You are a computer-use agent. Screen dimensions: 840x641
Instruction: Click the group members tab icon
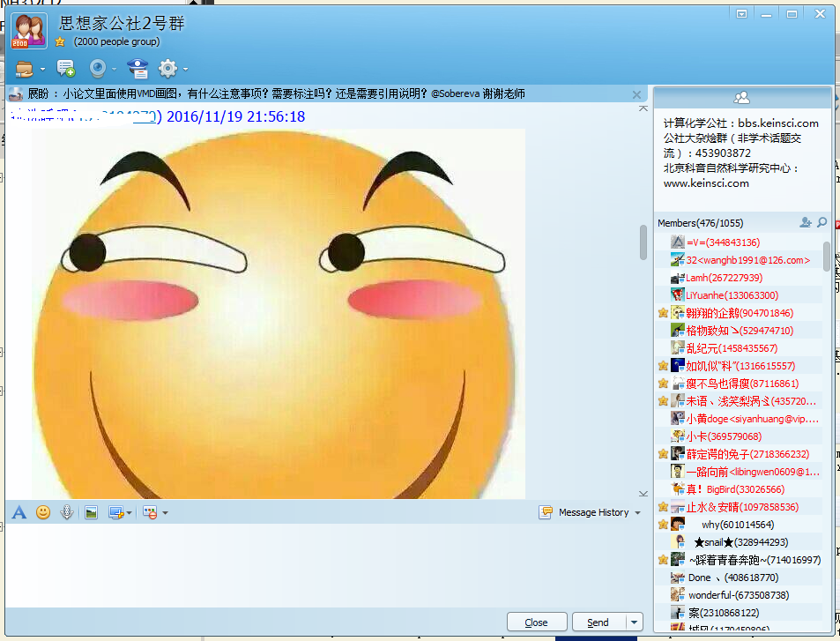(741, 98)
